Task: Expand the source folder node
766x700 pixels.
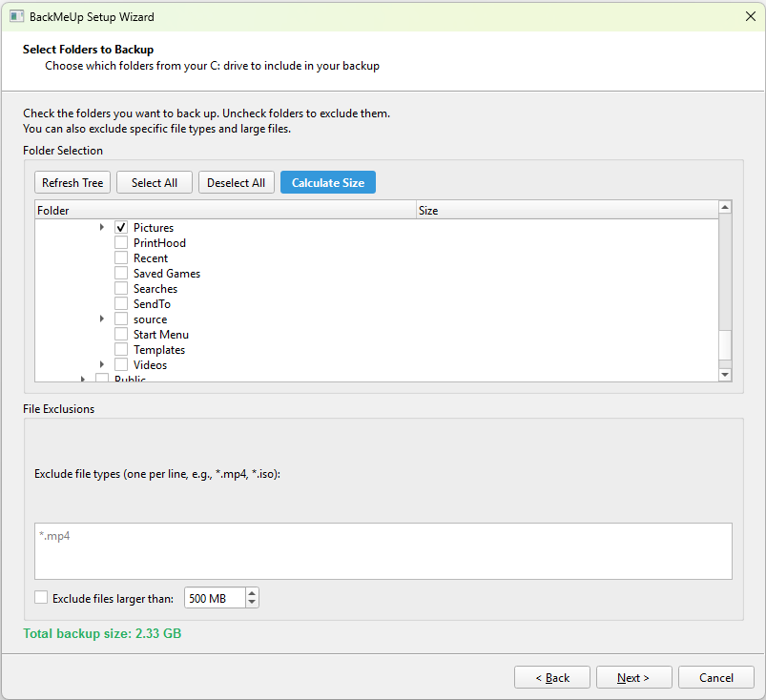Action: pos(102,319)
